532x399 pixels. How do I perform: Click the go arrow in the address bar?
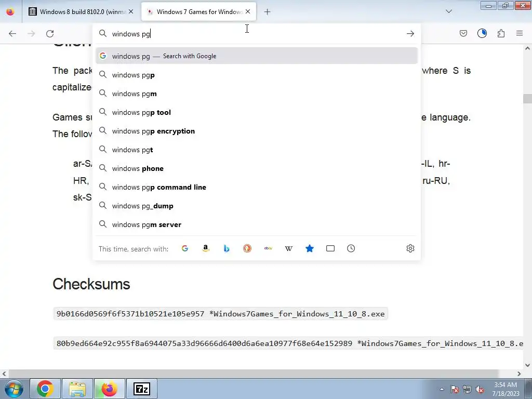(x=410, y=34)
